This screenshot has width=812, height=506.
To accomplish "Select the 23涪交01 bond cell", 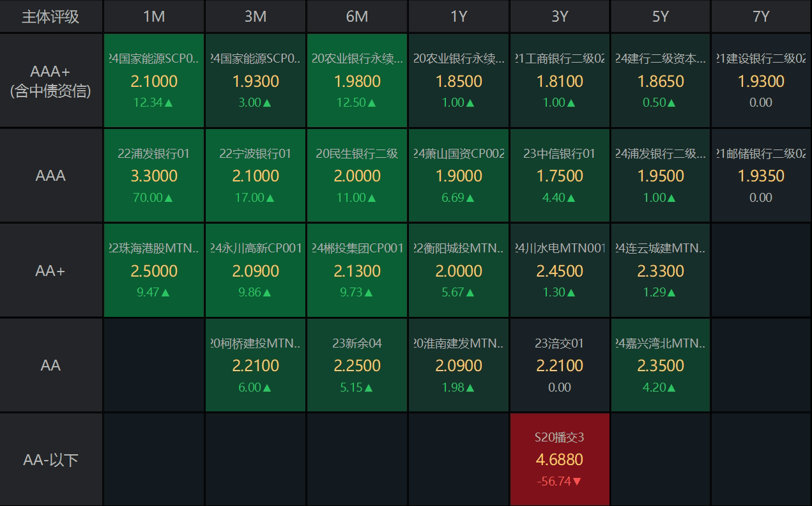I will pyautogui.click(x=560, y=365).
